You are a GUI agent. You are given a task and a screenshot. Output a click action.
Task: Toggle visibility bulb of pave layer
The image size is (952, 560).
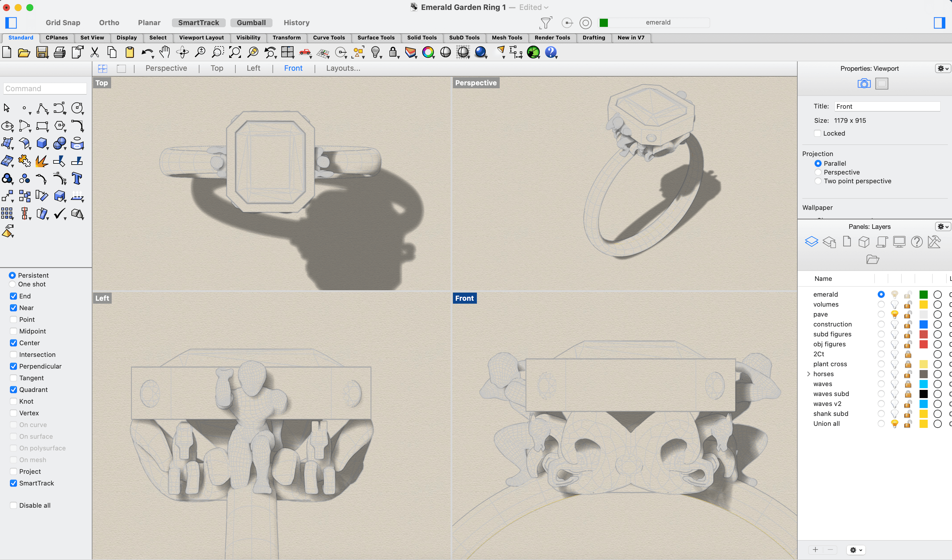(894, 314)
